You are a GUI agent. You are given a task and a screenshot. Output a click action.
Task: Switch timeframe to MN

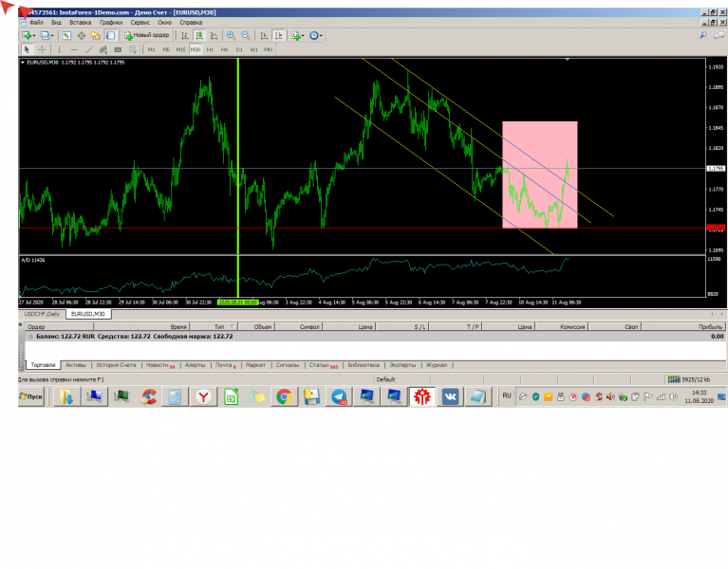(269, 49)
